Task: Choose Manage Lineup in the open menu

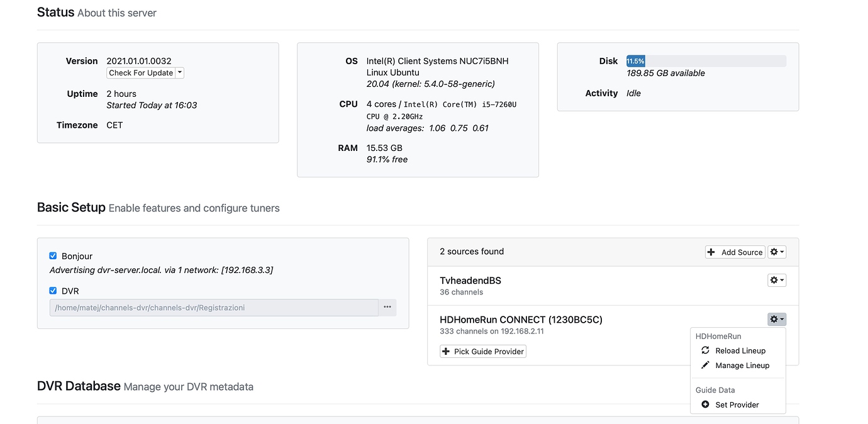Action: point(742,365)
